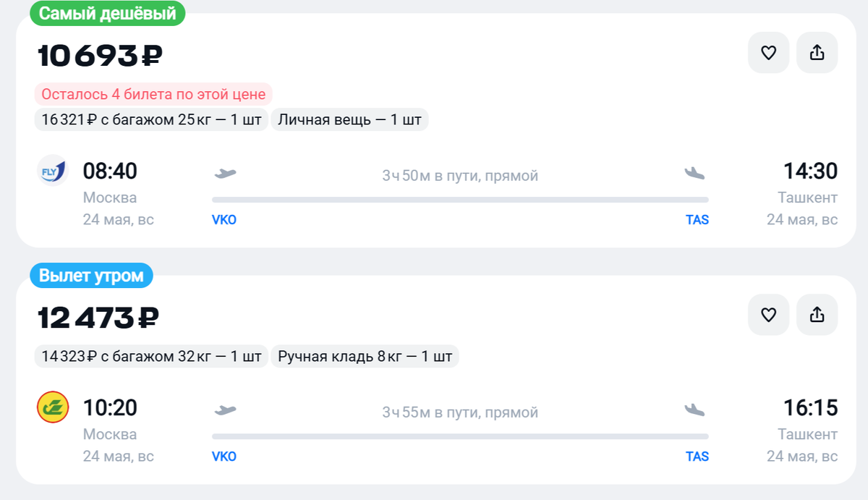Click the TAS airport code on morning flight
This screenshot has width=868, height=500.
697,456
